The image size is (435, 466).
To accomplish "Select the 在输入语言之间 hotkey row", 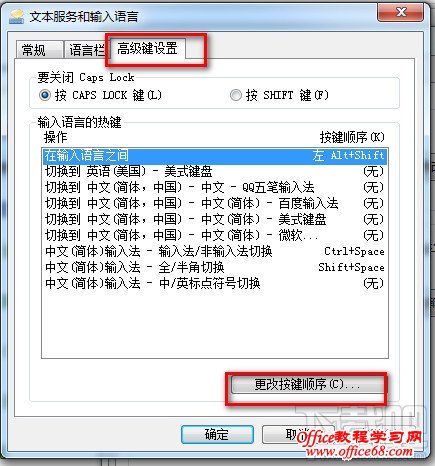I will (215, 156).
